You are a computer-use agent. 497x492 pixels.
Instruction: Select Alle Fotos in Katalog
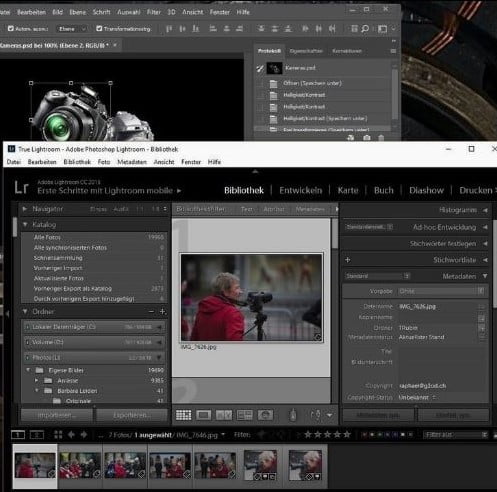[x=93, y=237]
